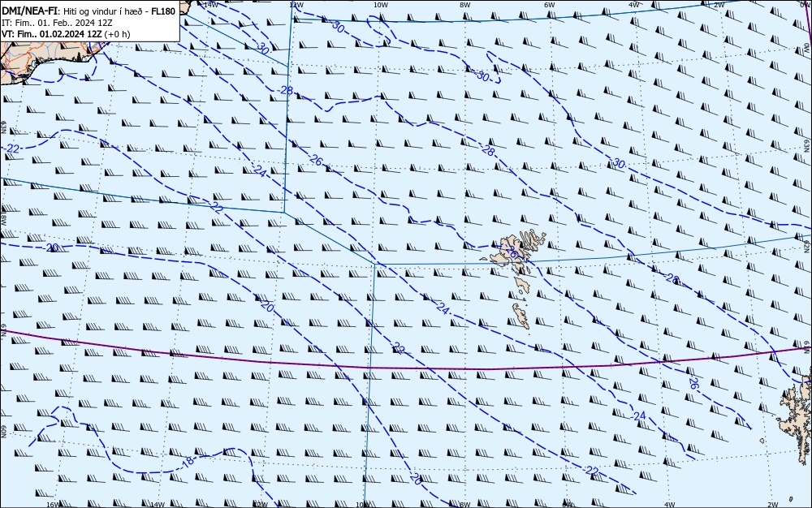Viewport: 812px width, 508px height.
Task: Click the -18 isotherm contour label
Action: 188,462
